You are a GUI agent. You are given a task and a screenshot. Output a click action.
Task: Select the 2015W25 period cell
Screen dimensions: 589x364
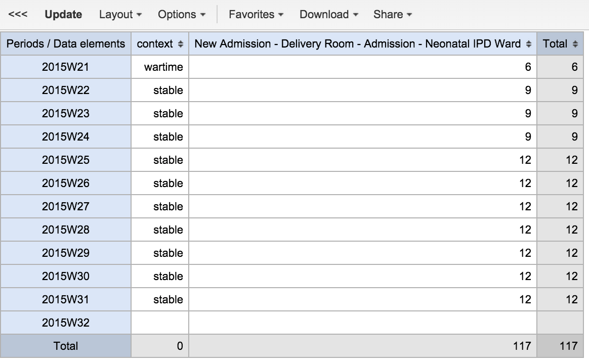(x=66, y=160)
